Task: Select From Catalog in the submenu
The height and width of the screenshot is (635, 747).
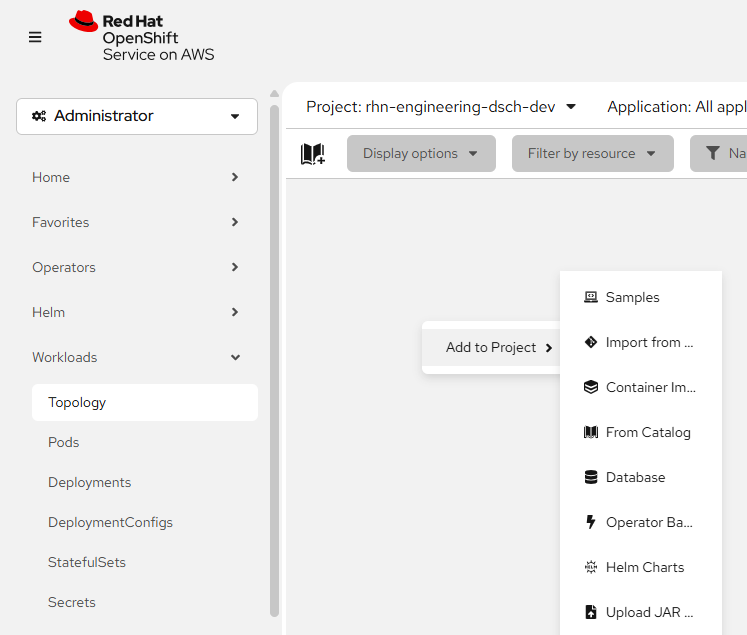Action: 647,432
